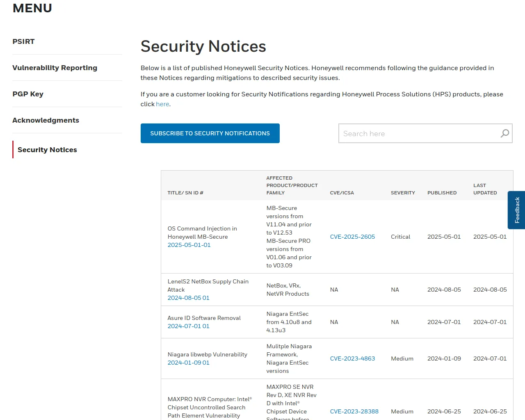Click the search magnifier icon
The image size is (525, 420).
coord(505,133)
